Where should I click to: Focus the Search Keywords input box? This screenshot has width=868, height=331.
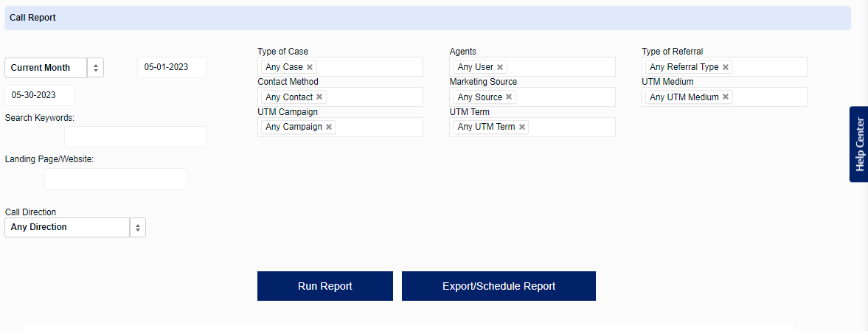[x=136, y=136]
